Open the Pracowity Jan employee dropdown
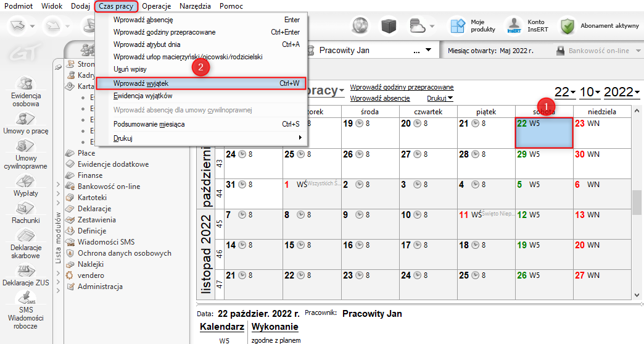644x344 pixels. 428,50
